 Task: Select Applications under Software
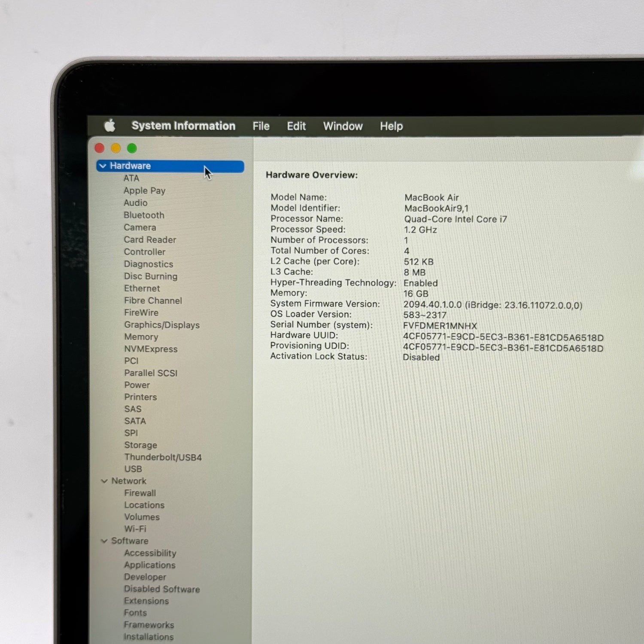point(149,565)
